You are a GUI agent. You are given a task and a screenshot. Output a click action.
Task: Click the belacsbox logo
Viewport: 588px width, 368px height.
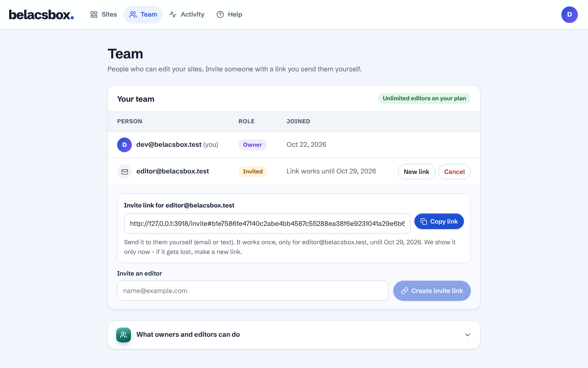coord(41,15)
